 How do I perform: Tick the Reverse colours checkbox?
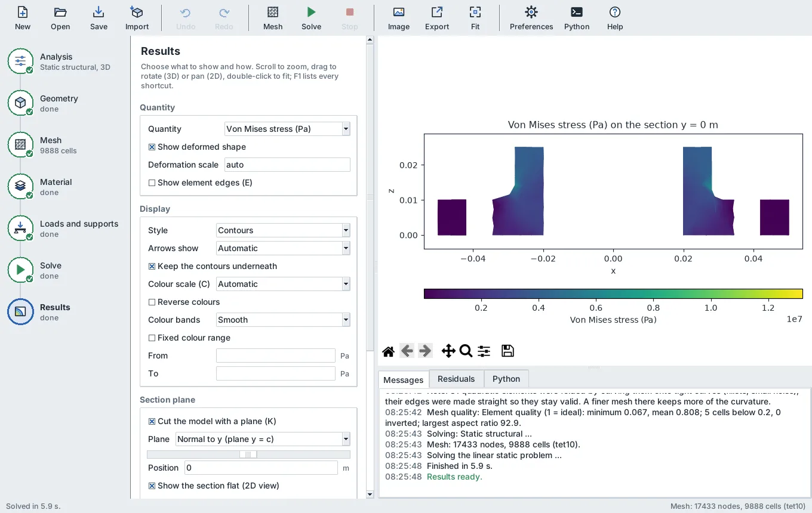(x=152, y=302)
